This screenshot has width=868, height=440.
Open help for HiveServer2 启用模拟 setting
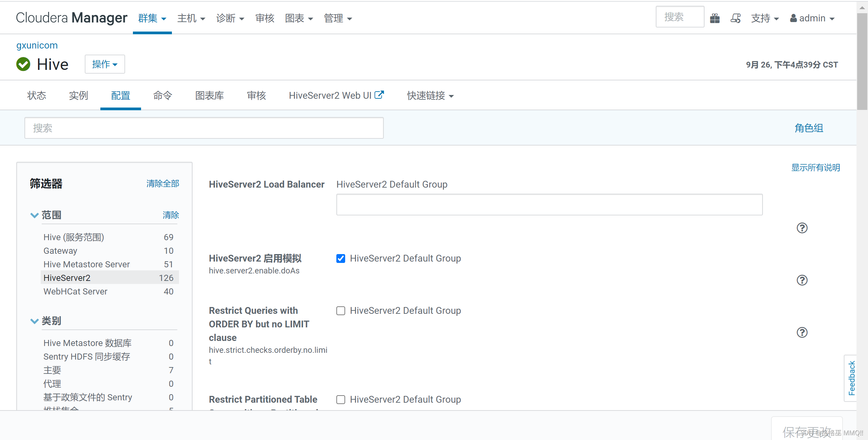pyautogui.click(x=802, y=280)
